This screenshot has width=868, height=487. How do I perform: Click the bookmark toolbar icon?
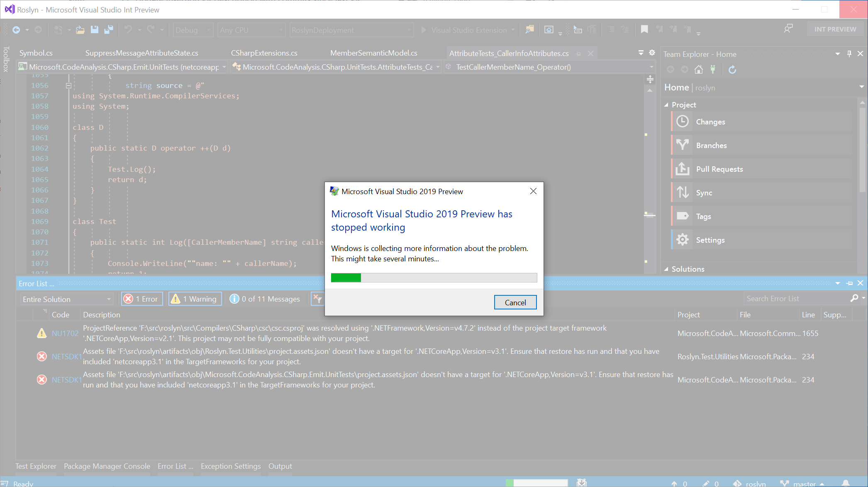coord(644,29)
